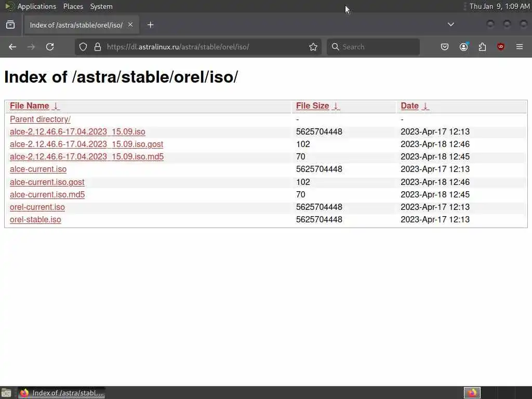Download alce-current.iso
Image resolution: width=532 pixels, height=399 pixels.
38,169
